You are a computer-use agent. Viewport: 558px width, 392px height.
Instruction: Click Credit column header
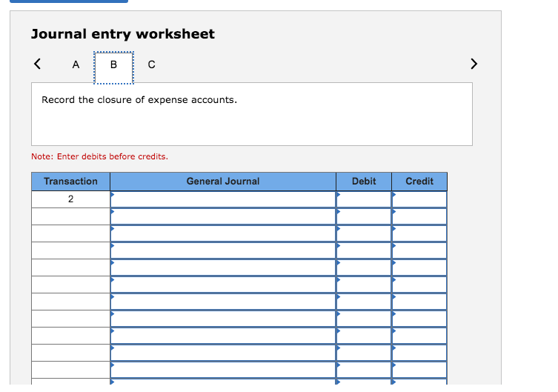(x=419, y=182)
